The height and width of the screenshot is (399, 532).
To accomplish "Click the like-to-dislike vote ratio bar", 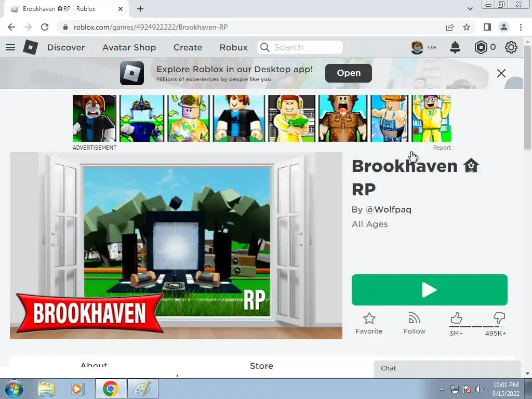I will [477, 326].
